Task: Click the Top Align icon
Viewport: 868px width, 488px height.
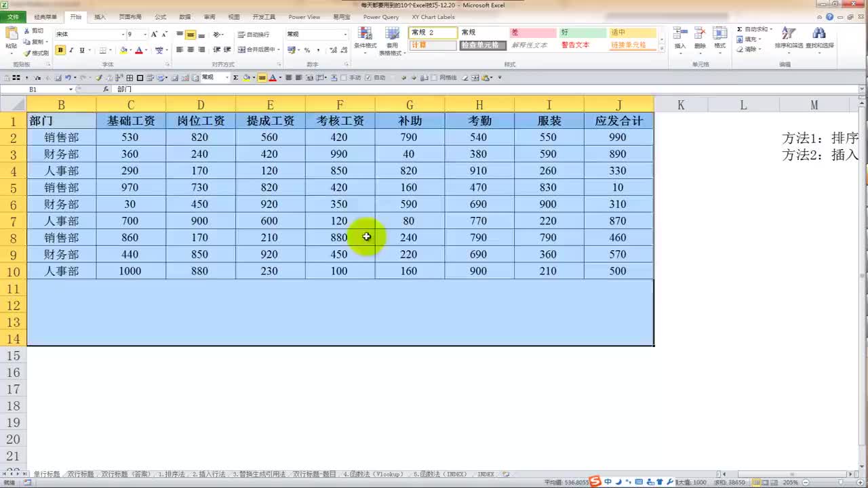Action: (x=180, y=35)
